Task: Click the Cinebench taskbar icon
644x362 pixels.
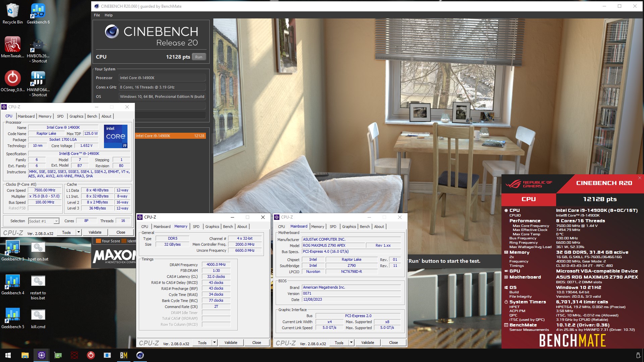Action: (140, 355)
